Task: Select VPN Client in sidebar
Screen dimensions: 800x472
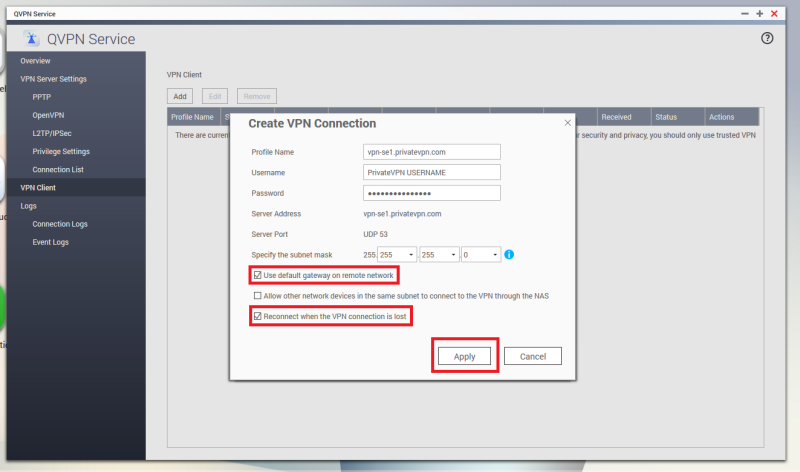Action: point(76,188)
